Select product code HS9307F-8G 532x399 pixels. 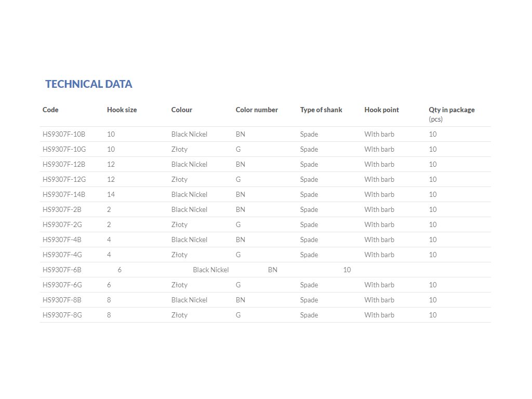[x=62, y=315]
